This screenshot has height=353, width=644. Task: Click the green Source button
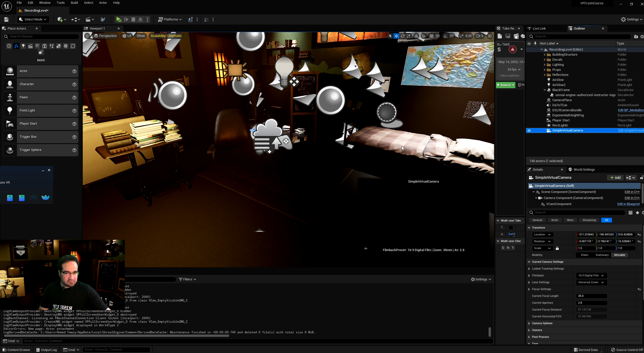coord(505,85)
